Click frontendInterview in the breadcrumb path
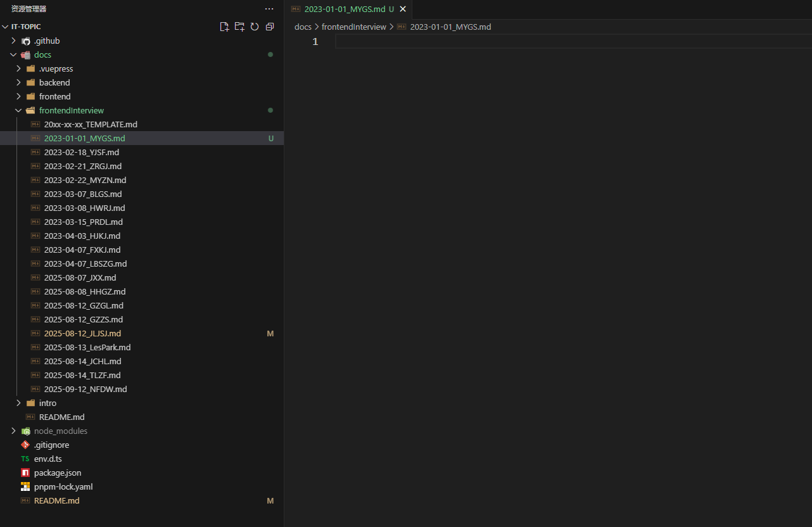 coord(353,27)
